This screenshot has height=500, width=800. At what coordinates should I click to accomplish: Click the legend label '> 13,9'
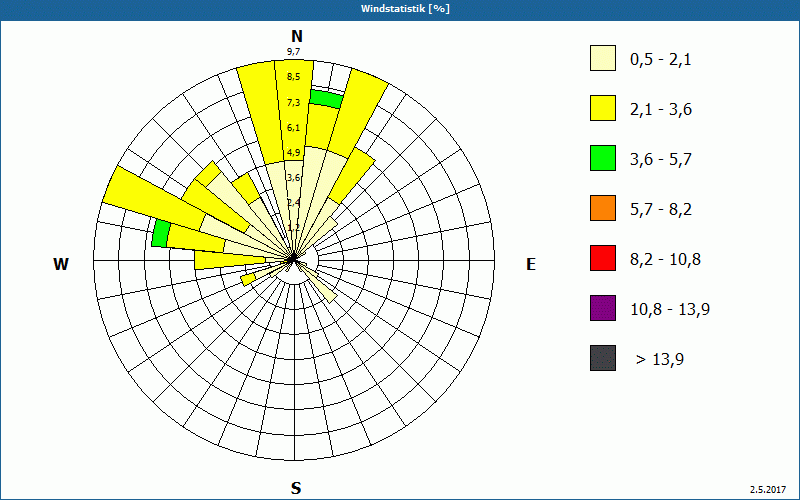[x=660, y=360]
